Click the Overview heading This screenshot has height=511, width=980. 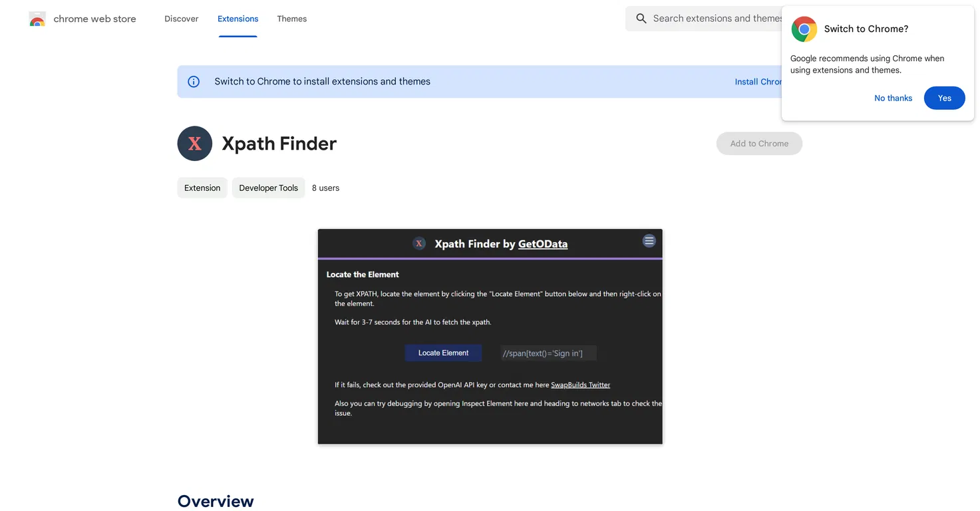pos(216,501)
